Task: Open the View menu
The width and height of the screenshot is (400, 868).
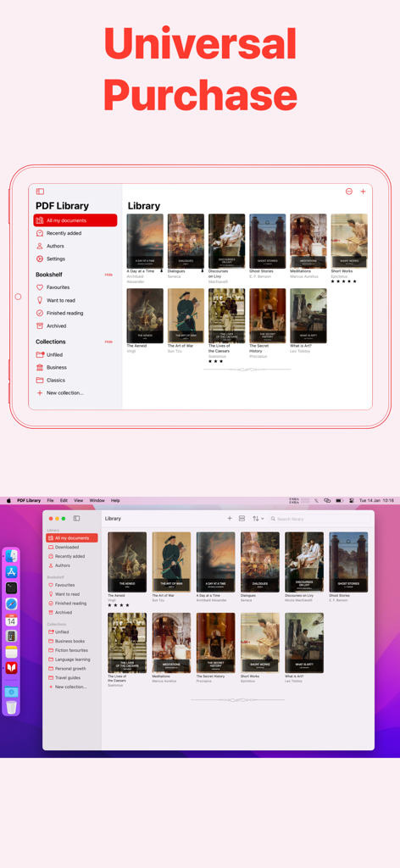Action: [79, 500]
